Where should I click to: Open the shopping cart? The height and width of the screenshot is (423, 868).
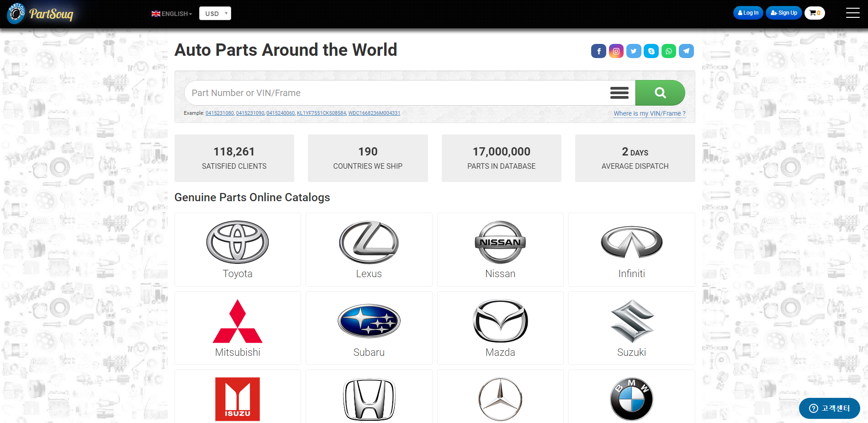click(x=815, y=13)
